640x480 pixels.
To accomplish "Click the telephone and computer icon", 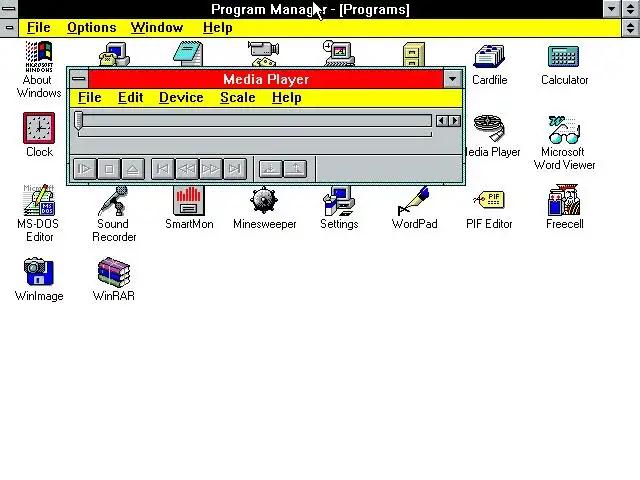I will [114, 54].
